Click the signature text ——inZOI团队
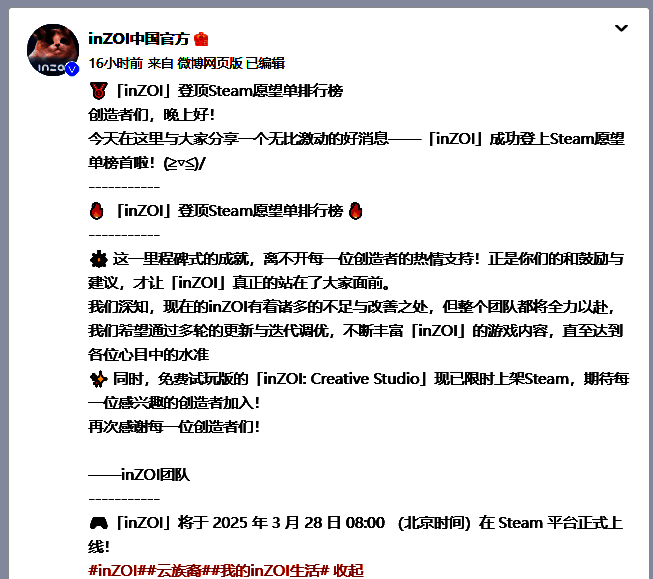653x579 pixels. pyautogui.click(x=139, y=475)
